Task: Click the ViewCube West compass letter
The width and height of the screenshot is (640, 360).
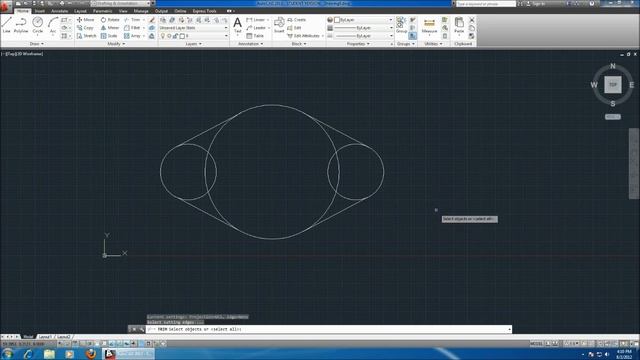Action: click(x=594, y=85)
